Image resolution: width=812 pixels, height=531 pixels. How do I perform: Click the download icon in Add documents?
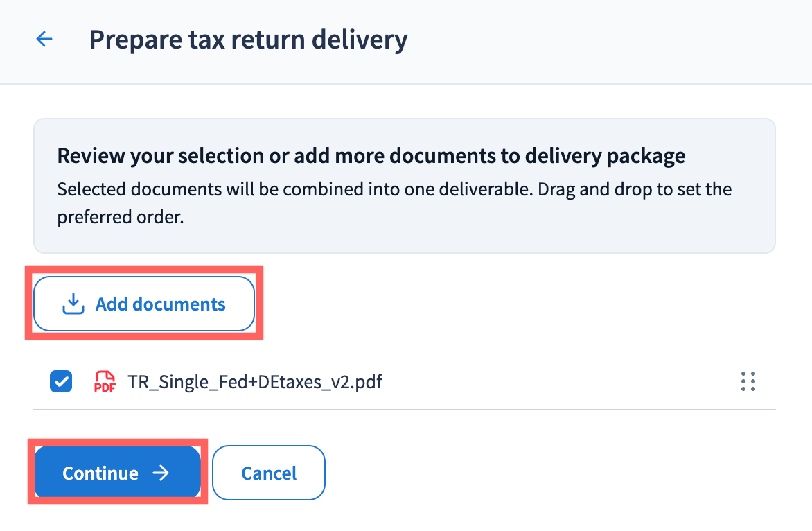(73, 304)
